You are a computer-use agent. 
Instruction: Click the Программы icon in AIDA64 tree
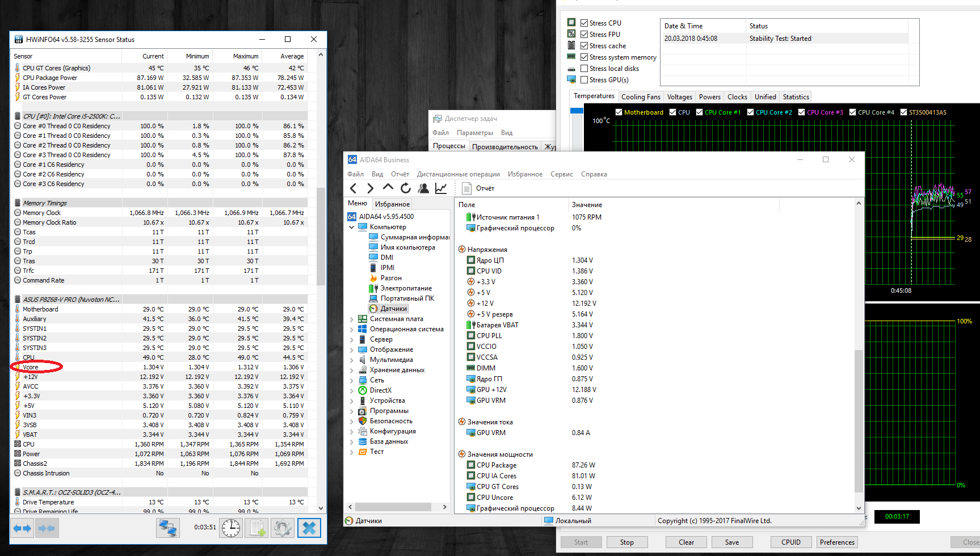363,411
